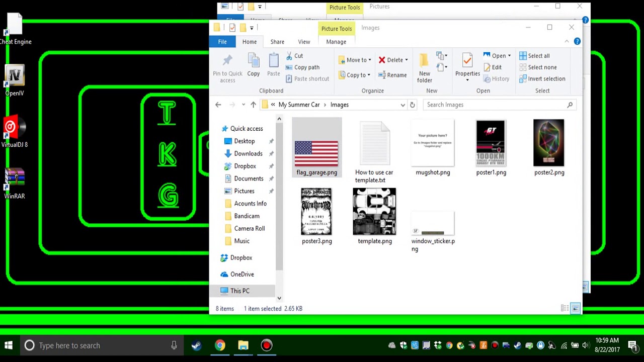Open Customize Quick Access Toolbar dropdown
Viewport: 644px width, 362px height.
(x=252, y=28)
